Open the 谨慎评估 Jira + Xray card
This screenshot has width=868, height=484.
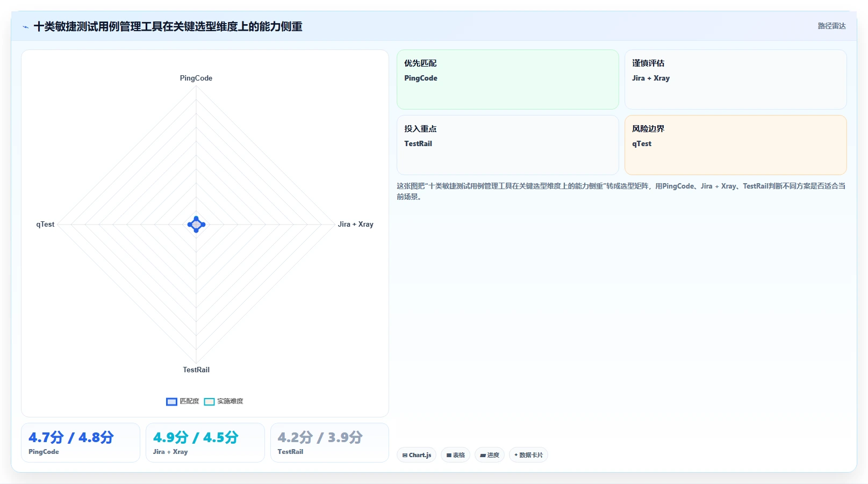coord(735,80)
